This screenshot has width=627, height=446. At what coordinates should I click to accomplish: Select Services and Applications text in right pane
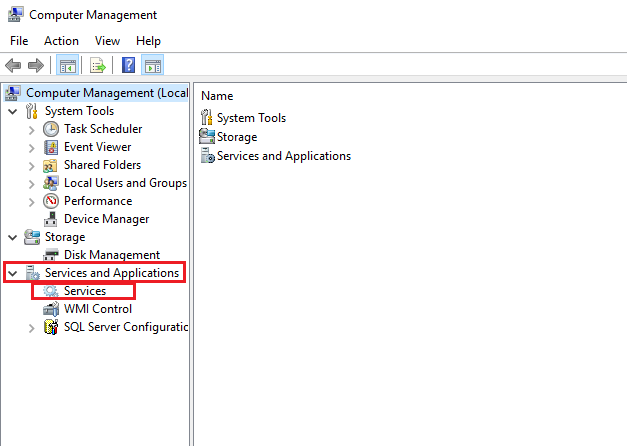click(x=284, y=156)
